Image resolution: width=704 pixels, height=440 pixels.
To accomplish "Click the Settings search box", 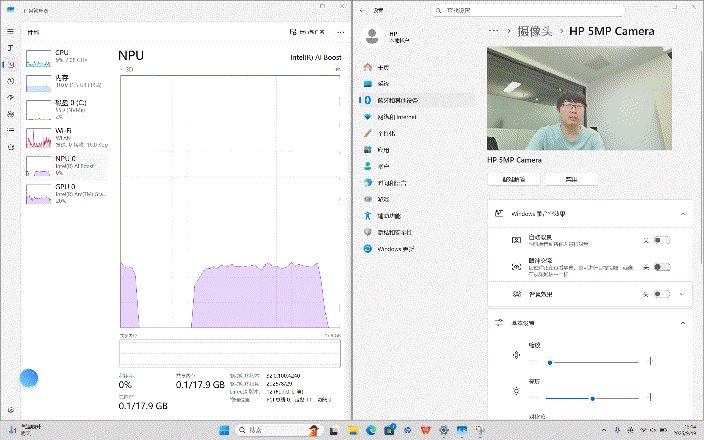I will pos(528,10).
